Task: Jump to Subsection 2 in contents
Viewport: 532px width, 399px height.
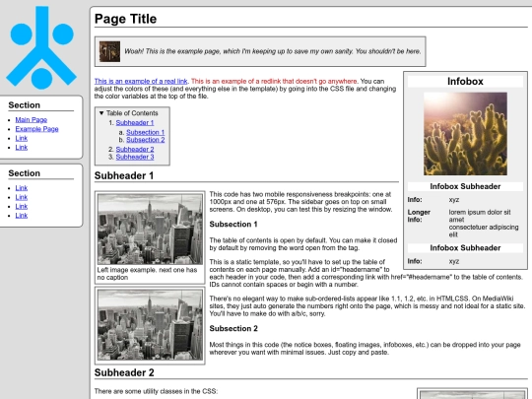Action: pos(146,140)
